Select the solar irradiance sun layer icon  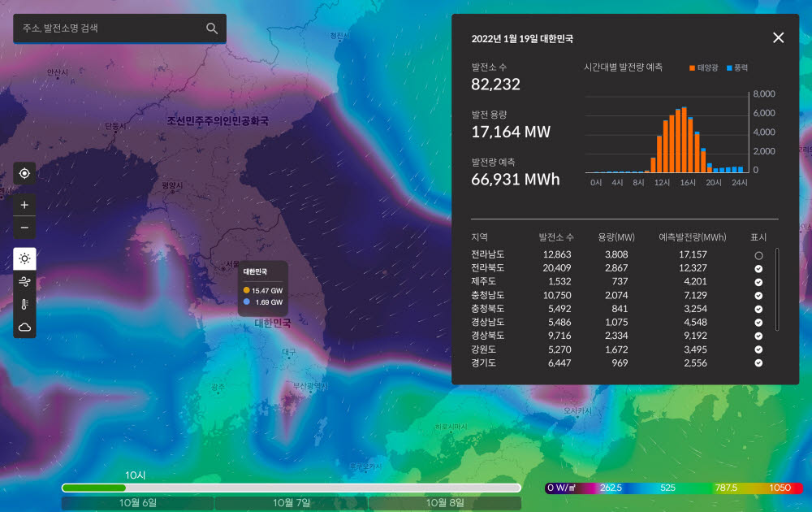point(24,259)
